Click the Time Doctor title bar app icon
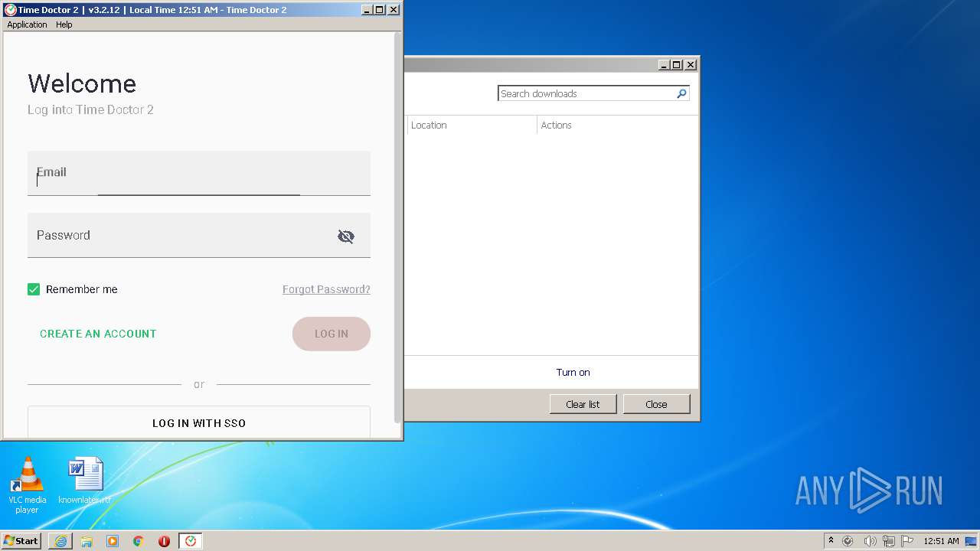Image resolution: width=980 pixels, height=551 pixels. click(x=11, y=10)
